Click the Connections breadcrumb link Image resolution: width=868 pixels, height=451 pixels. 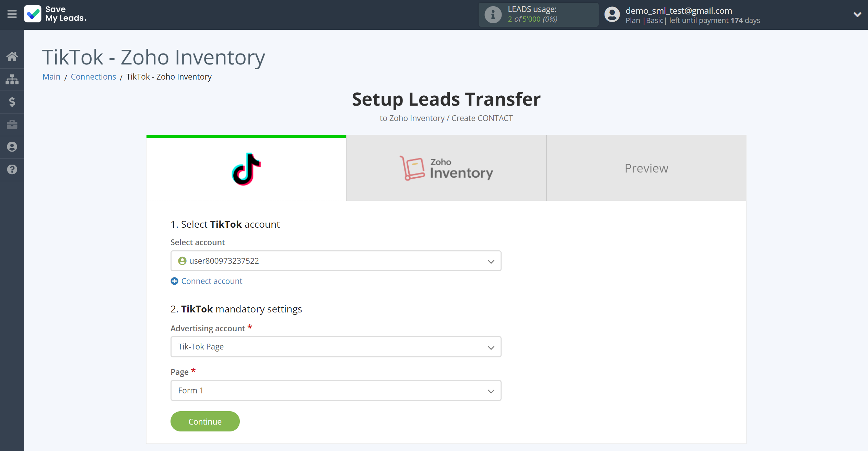[93, 76]
